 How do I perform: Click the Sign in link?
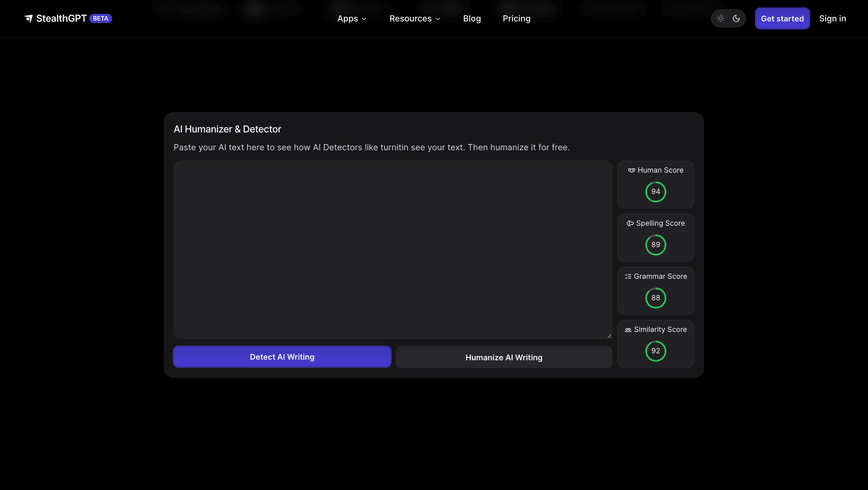832,18
